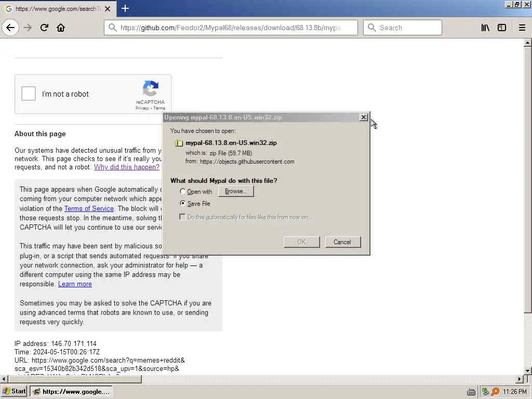Click the magnifier icon in address bar
The image size is (532, 399).
[112, 28]
